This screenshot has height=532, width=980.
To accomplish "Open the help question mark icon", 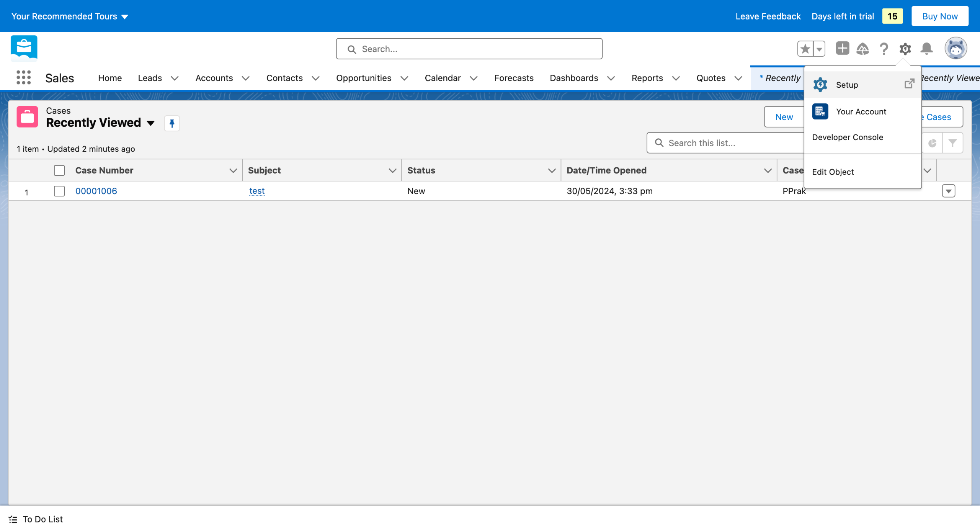I will click(x=884, y=49).
